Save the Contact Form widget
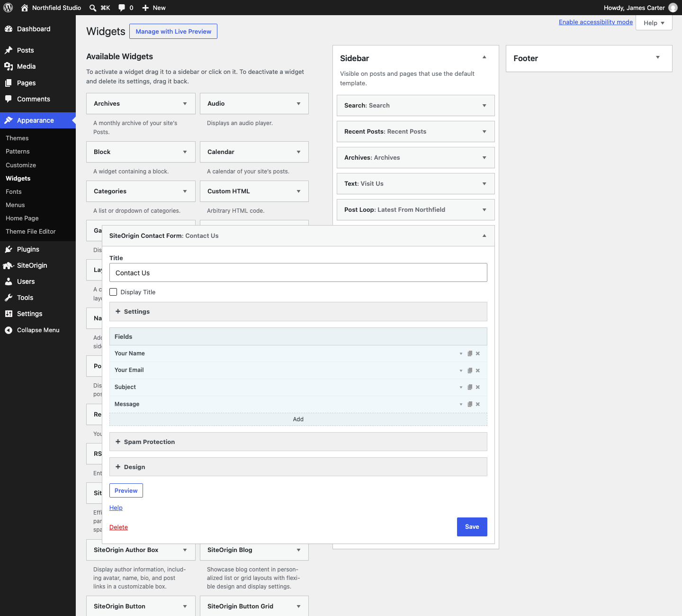Viewport: 682px width, 616px height. pos(472,527)
